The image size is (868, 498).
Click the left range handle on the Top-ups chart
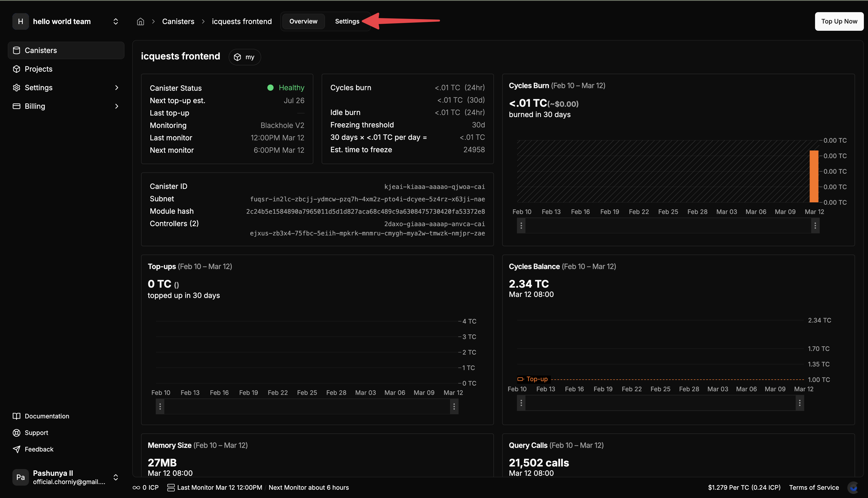click(160, 406)
